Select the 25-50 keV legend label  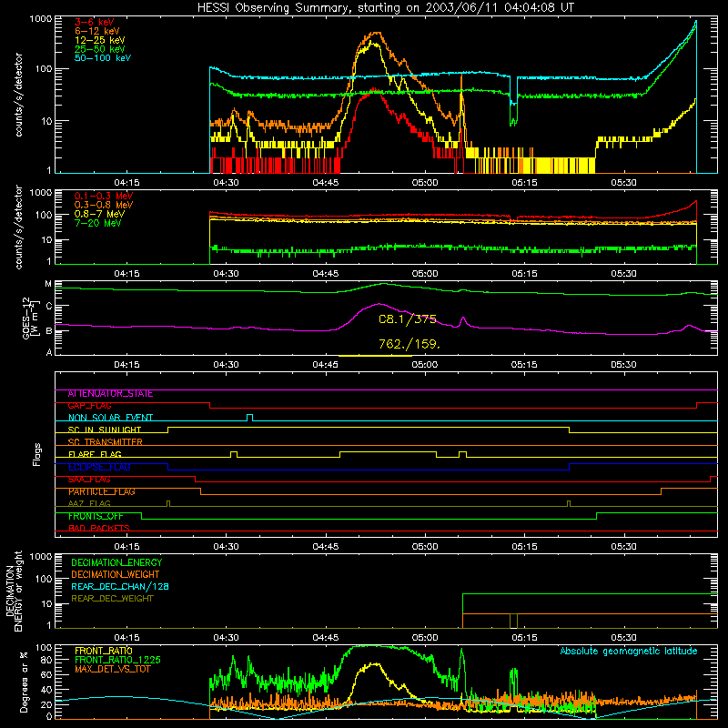tap(100, 49)
